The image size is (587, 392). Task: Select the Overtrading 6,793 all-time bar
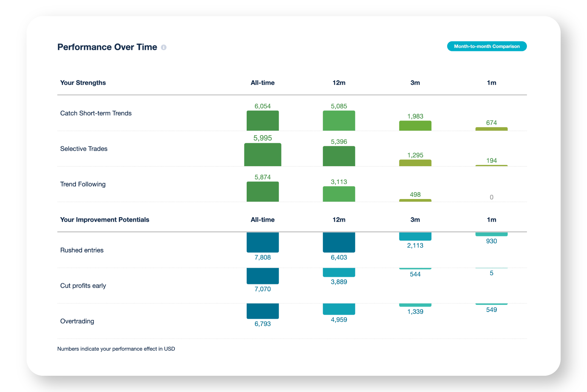coord(263,311)
